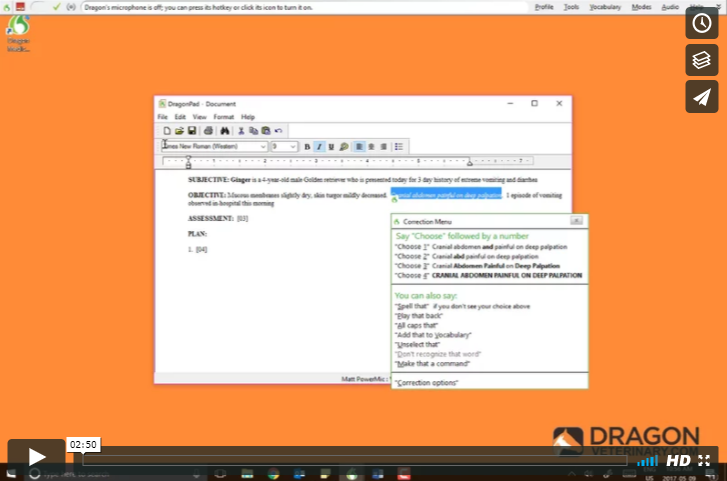Save the document with the floppy icon

(191, 131)
